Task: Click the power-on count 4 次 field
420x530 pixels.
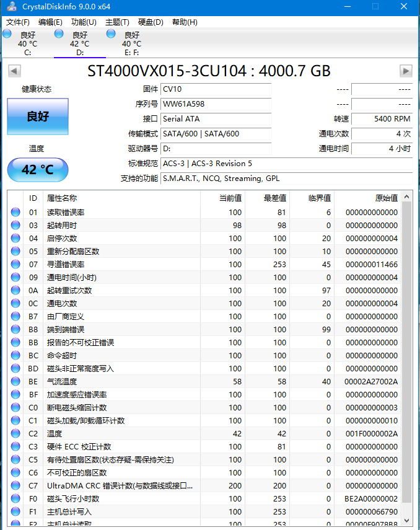Action: [382, 134]
